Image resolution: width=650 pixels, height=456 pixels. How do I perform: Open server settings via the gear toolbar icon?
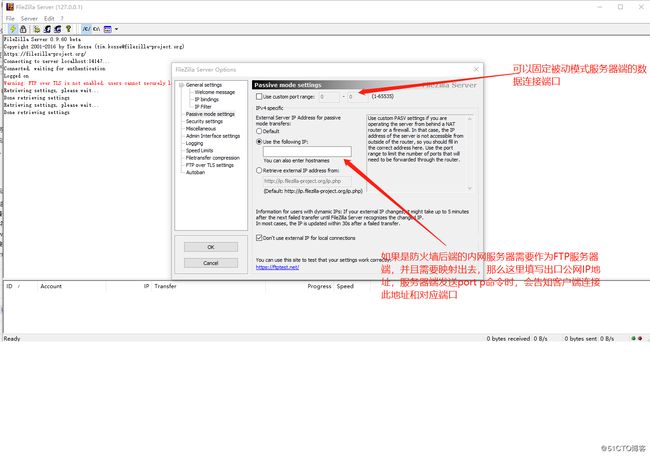[37, 29]
